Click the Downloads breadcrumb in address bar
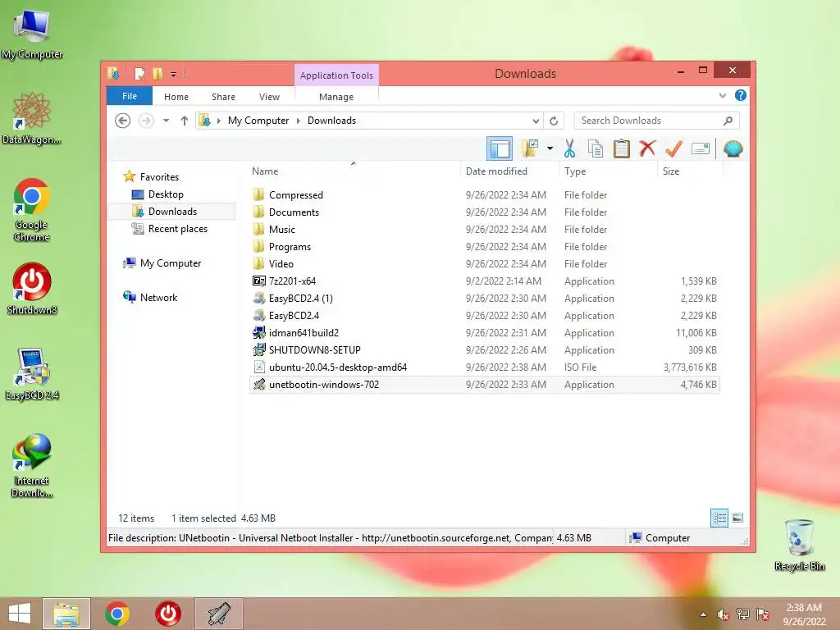Viewport: 840px width, 630px height. (331, 121)
